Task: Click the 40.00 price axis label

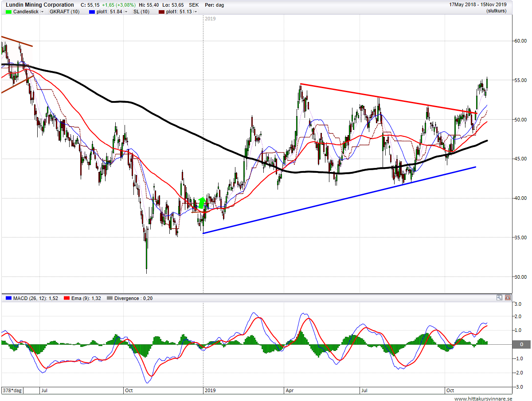Action: pyautogui.click(x=520, y=198)
